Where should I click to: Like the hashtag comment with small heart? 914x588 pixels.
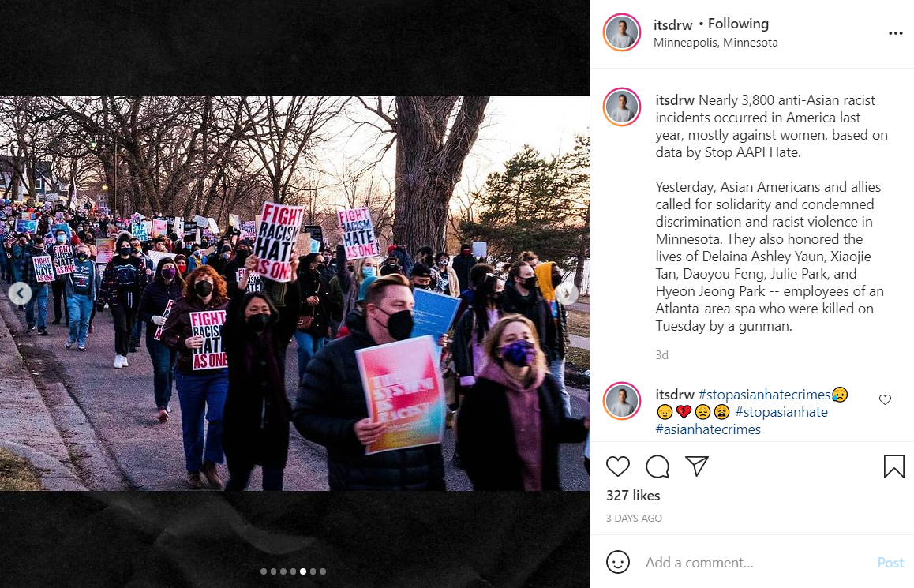click(x=885, y=400)
